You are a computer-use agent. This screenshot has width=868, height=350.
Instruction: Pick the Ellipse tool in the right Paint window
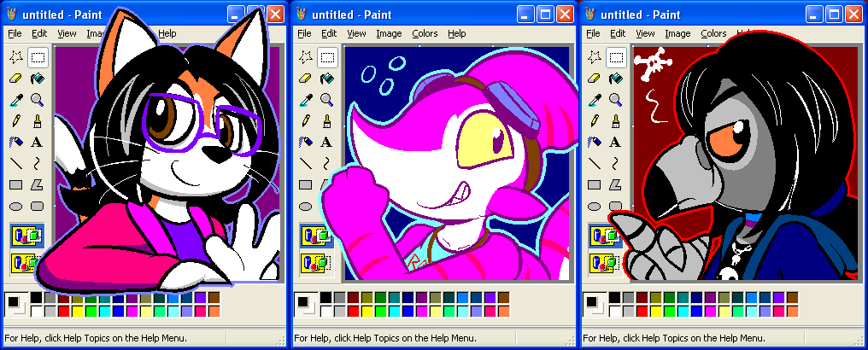(595, 205)
